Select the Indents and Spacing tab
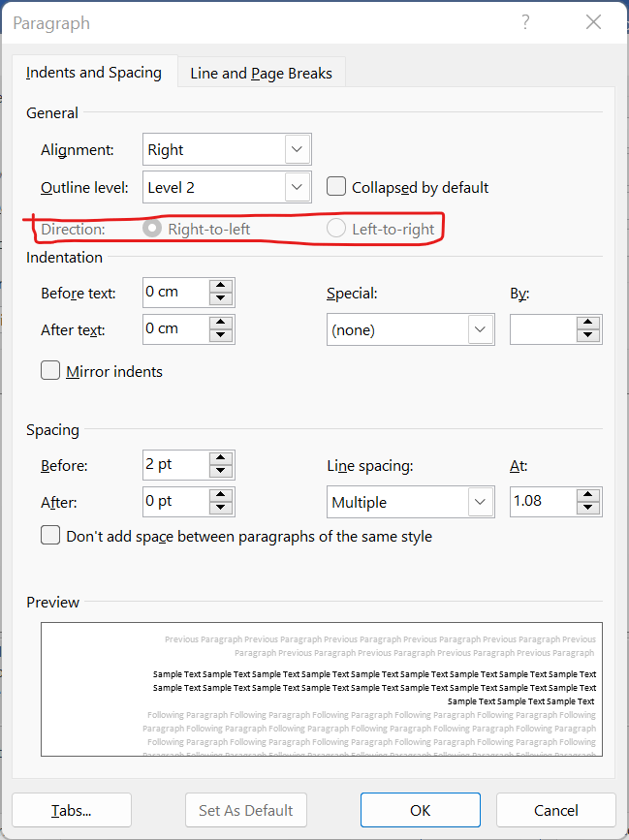The width and height of the screenshot is (629, 840). coord(94,73)
